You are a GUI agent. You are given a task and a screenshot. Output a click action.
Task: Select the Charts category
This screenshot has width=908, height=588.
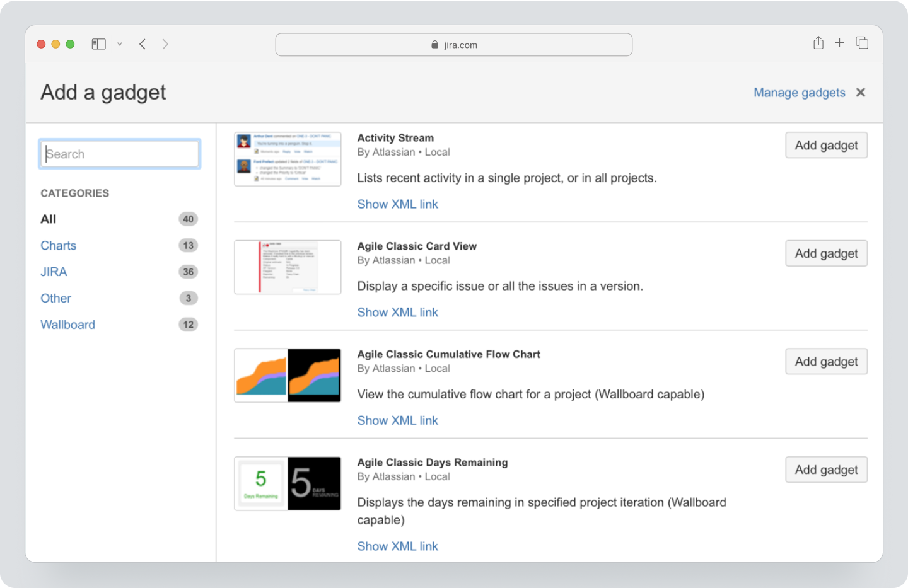(x=58, y=245)
